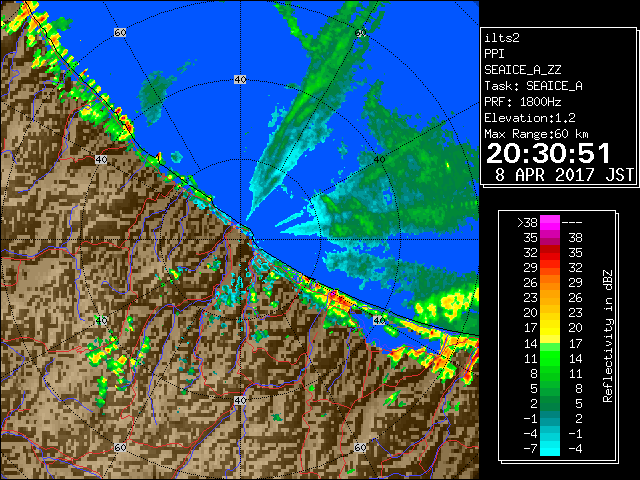Click the southwest "60" range ring label
640x480 pixels.
click(x=120, y=447)
